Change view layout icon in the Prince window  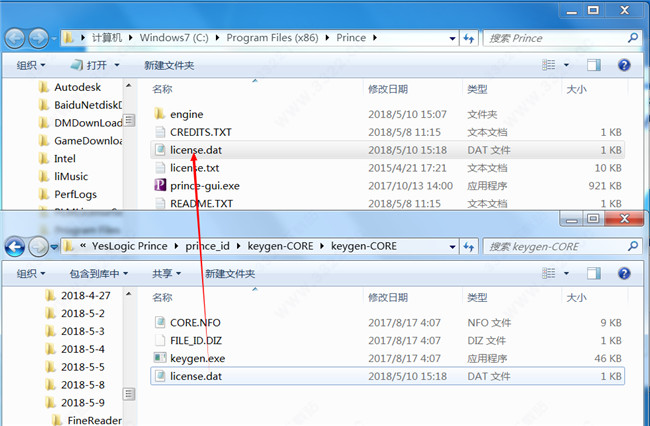pos(548,65)
